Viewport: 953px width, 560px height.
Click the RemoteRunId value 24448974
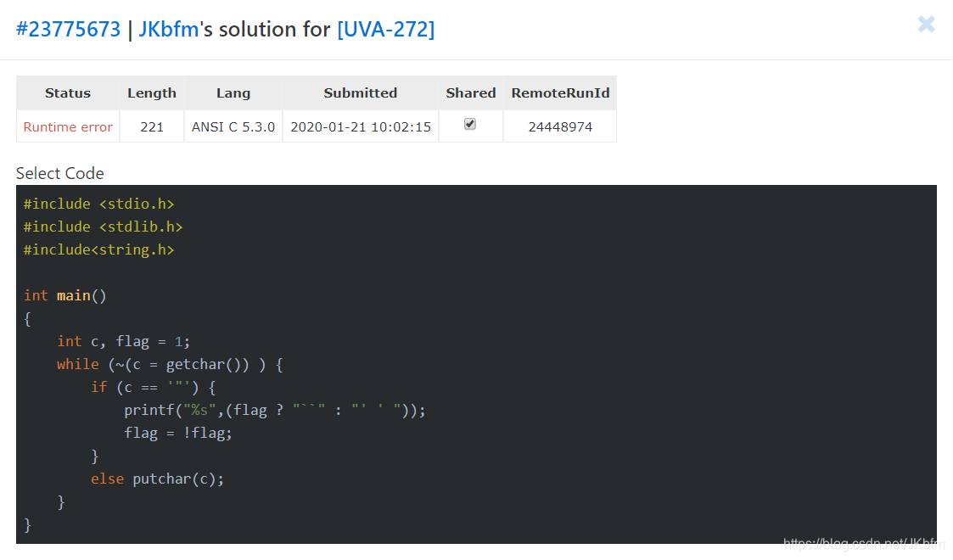click(x=560, y=127)
